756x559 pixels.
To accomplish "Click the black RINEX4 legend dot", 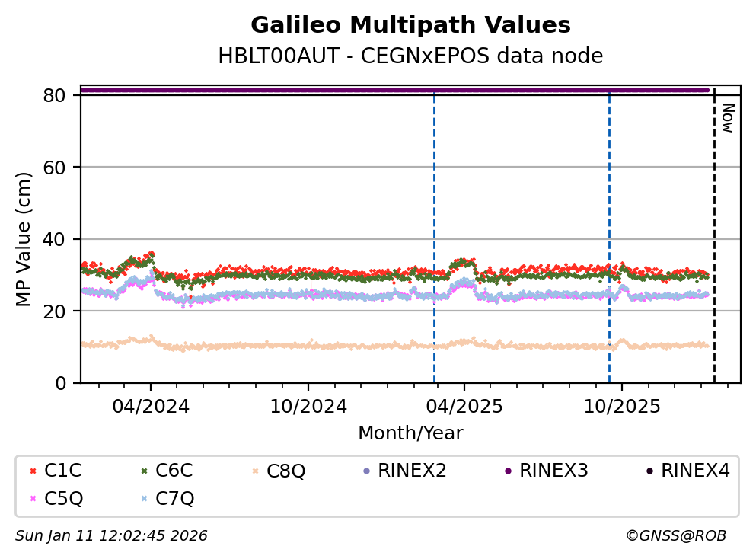I will click(x=649, y=471).
